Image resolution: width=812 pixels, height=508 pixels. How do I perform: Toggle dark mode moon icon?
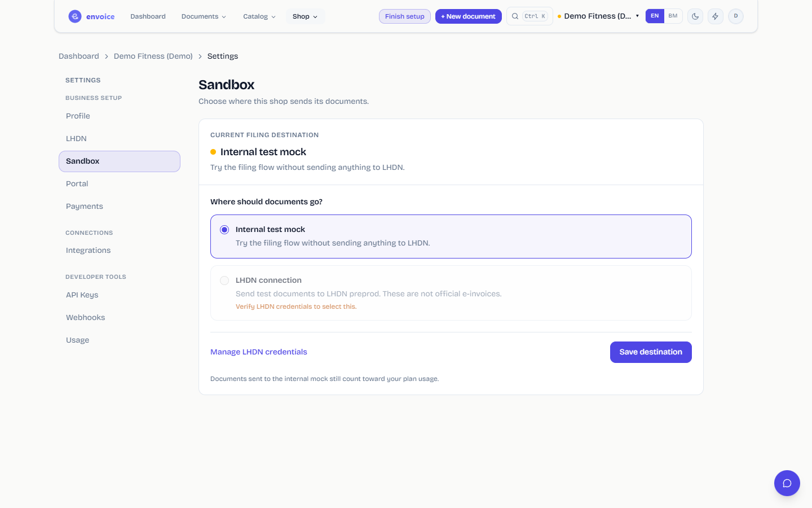click(695, 16)
